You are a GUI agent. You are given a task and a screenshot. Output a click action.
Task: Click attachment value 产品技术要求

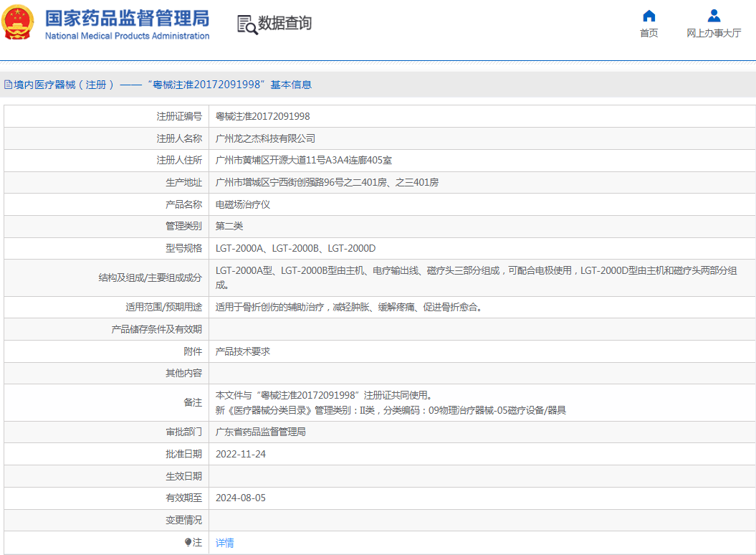click(x=242, y=351)
